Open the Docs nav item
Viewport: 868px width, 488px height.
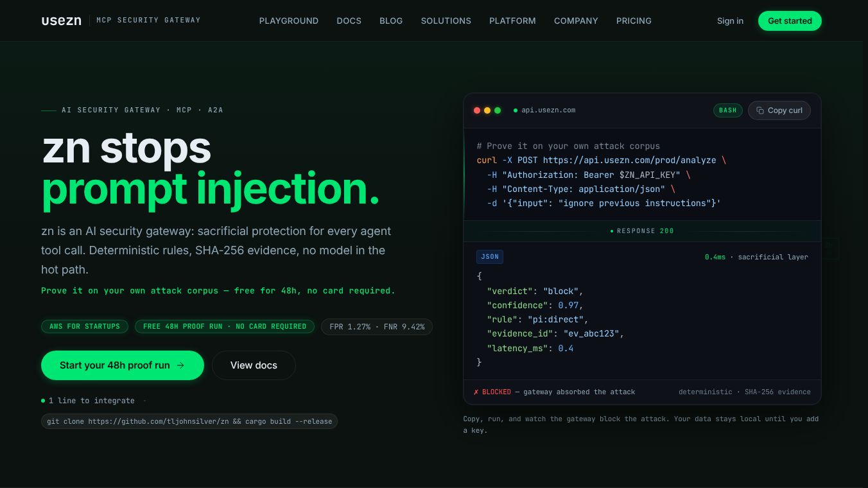pos(349,21)
